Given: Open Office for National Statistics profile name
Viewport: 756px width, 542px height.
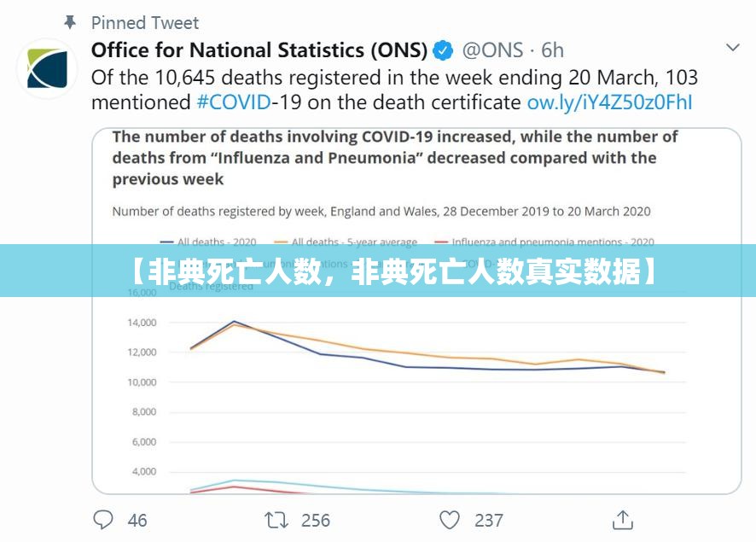Looking at the screenshot, I should (259, 50).
